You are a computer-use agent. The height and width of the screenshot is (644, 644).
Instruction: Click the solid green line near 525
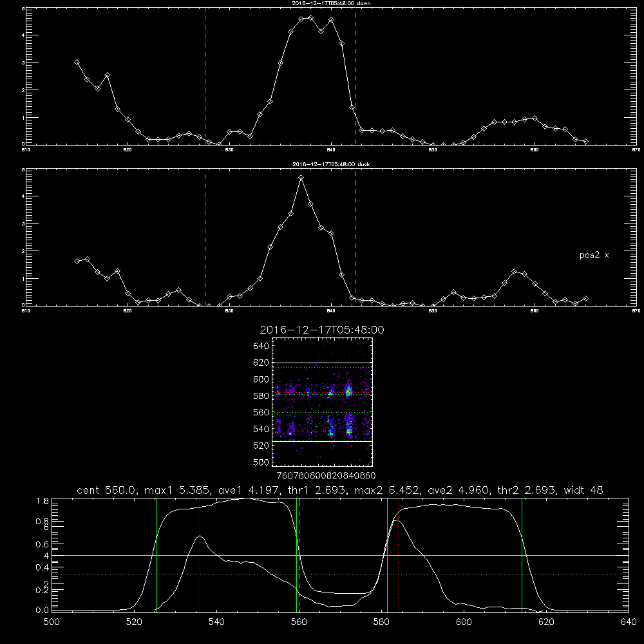tap(156, 555)
